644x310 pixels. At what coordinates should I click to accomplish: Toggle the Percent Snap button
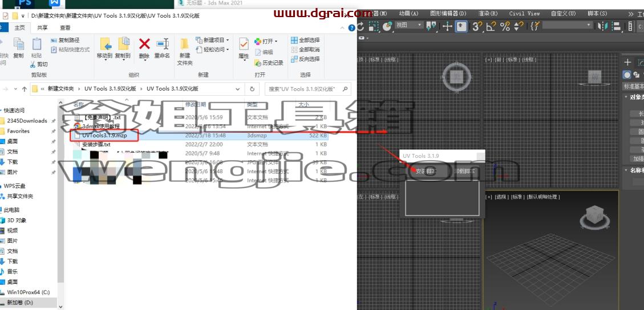point(505,27)
